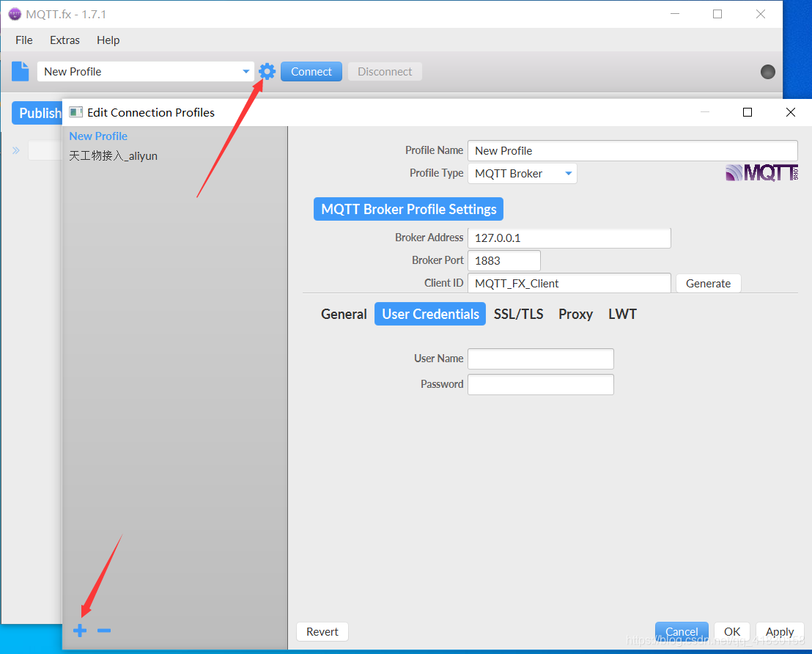
Task: Remove selected profile with minus icon
Action: point(104,631)
